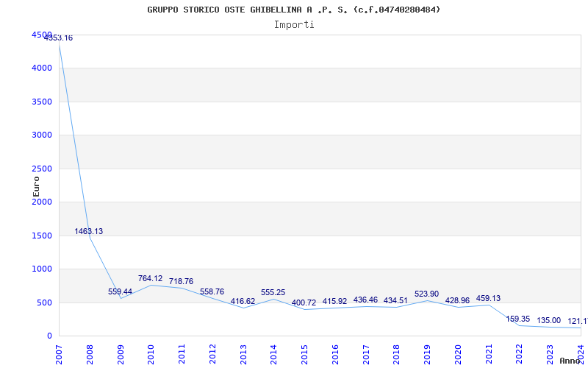The image size is (588, 368).
Task: Select the 428.96 data label
Action: 457,301
